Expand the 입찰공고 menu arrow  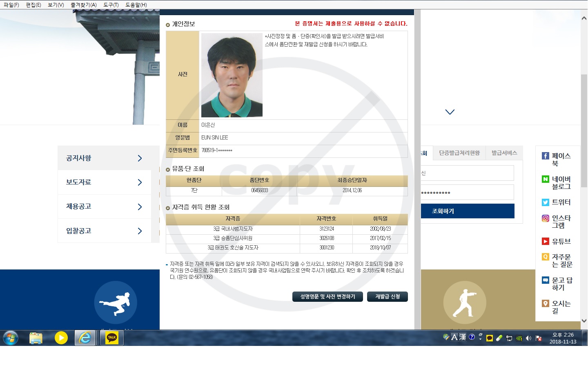pos(140,231)
